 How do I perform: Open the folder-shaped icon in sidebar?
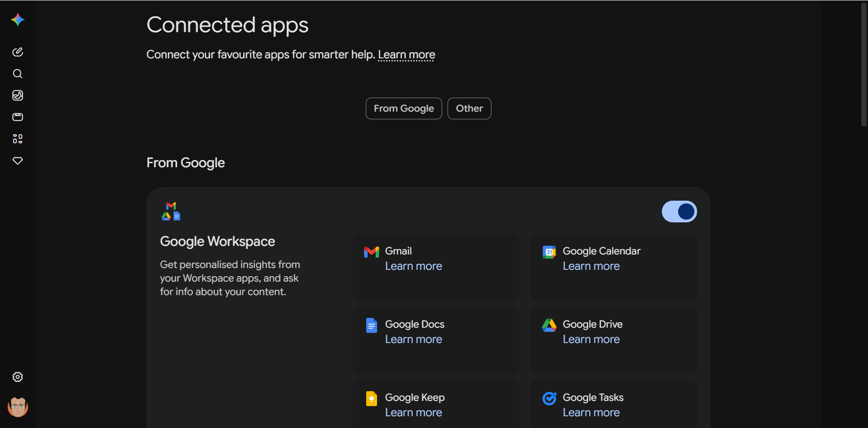18,117
